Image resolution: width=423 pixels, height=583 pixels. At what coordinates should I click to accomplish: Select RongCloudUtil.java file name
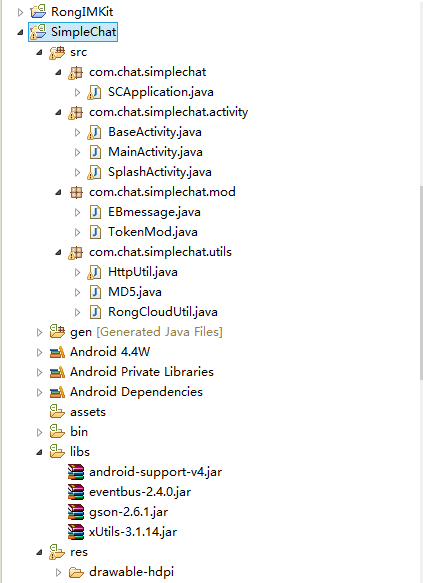[163, 312]
